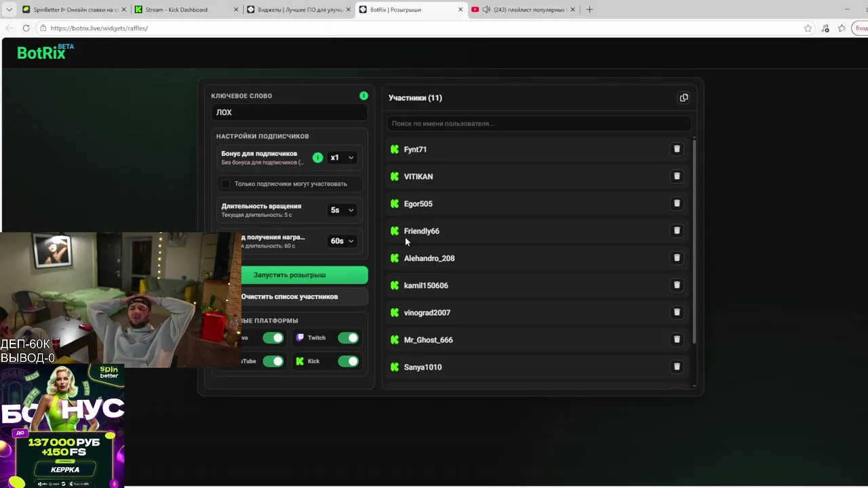This screenshot has width=868, height=488.
Task: Click participant name Alehandro_208
Action: 429,258
